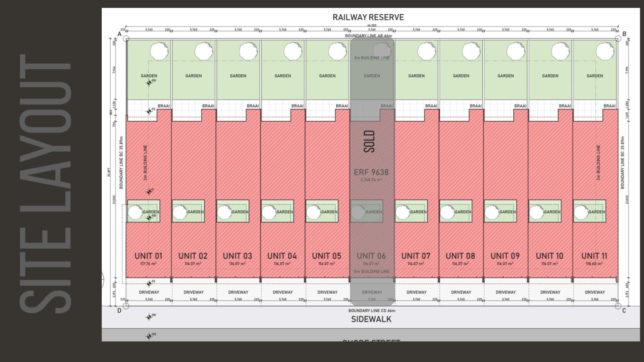Click the +0 level marker in Unit 01

149,192
